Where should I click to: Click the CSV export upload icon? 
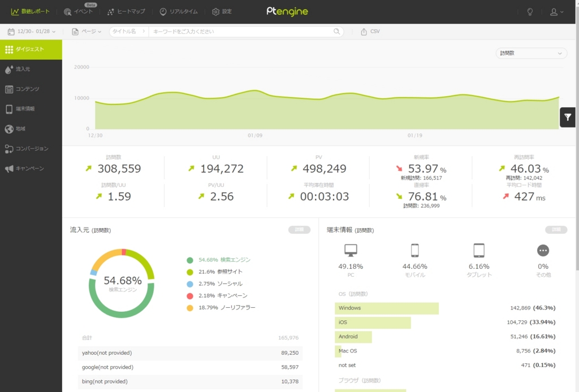coord(364,32)
